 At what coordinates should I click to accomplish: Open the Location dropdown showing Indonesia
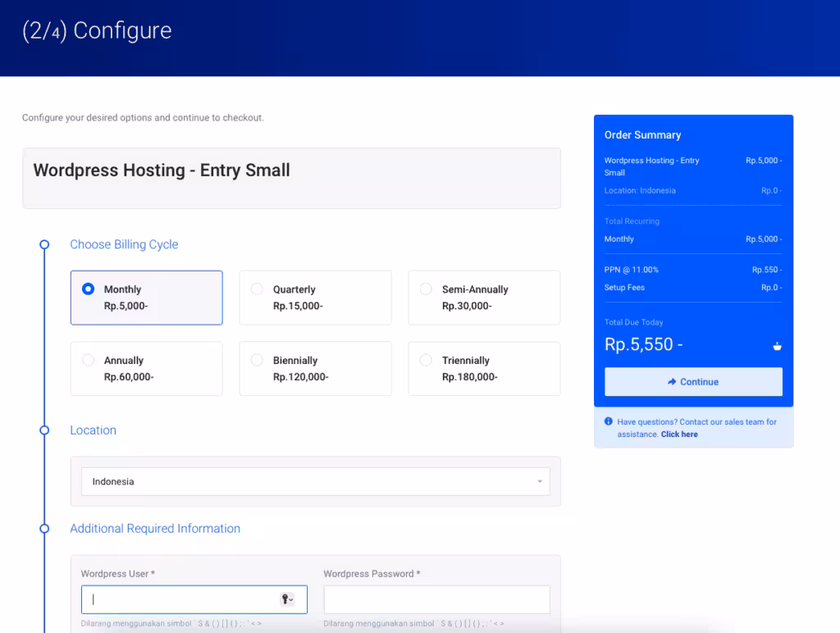(316, 481)
